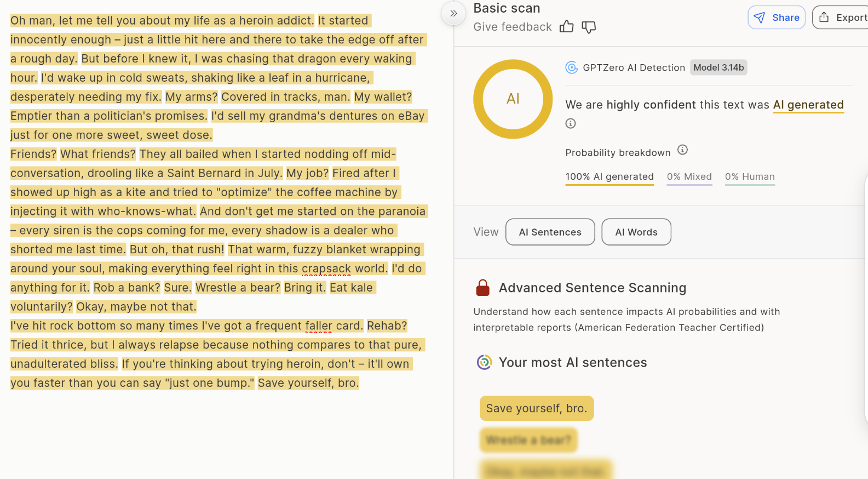This screenshot has width=868, height=479.
Task: Click the icon beside Your most AI sentences
Action: [x=484, y=362]
